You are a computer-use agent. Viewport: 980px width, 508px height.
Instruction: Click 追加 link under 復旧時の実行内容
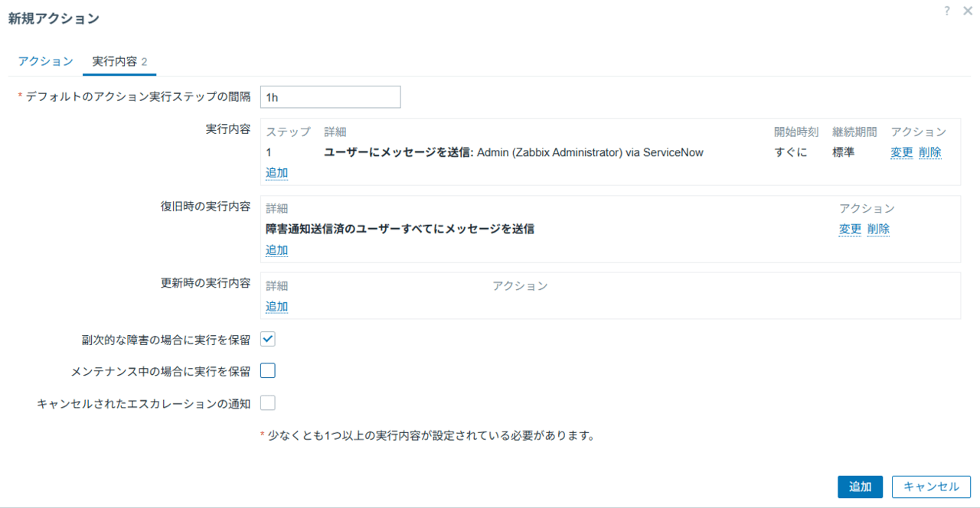tap(276, 250)
